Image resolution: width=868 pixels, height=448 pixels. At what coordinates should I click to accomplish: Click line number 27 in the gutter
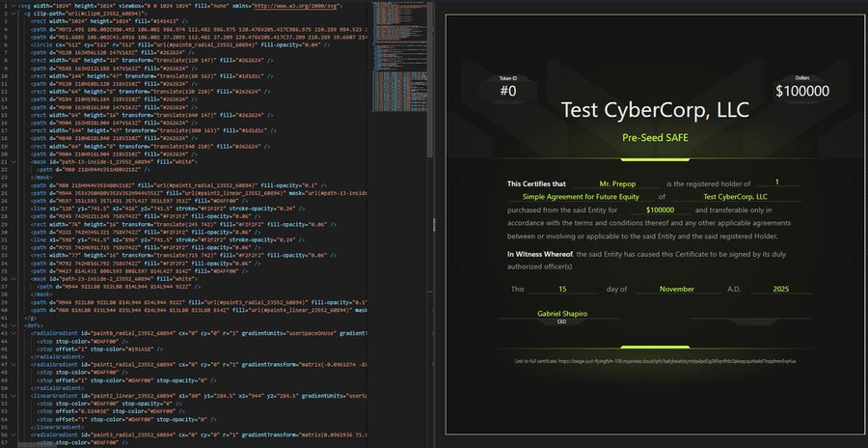point(5,209)
